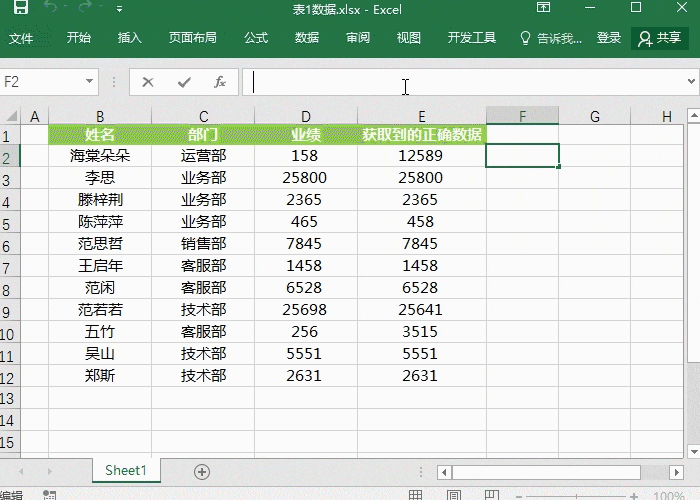Click the Share (共享) button
The width and height of the screenshot is (700, 500).
click(659, 38)
